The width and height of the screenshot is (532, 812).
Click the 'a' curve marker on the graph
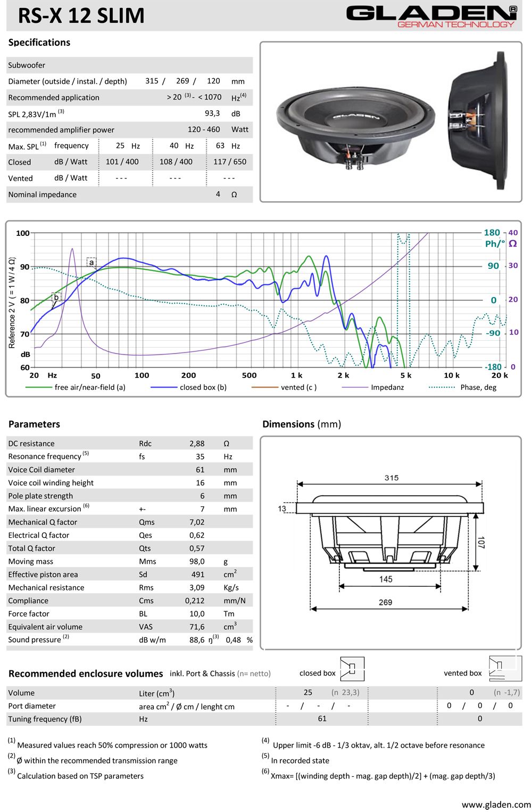92,262
